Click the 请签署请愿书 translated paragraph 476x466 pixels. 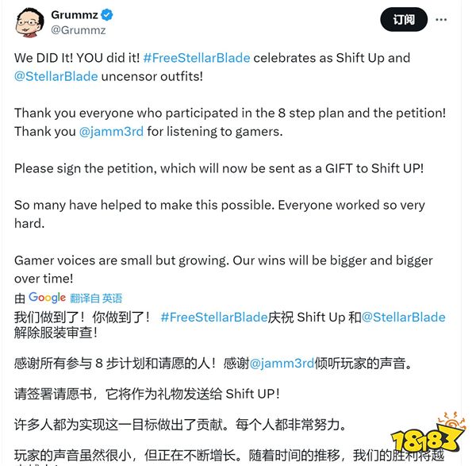coord(147,394)
